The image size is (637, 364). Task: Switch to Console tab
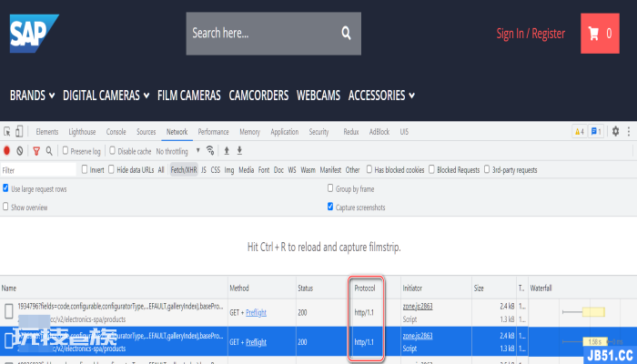(116, 132)
